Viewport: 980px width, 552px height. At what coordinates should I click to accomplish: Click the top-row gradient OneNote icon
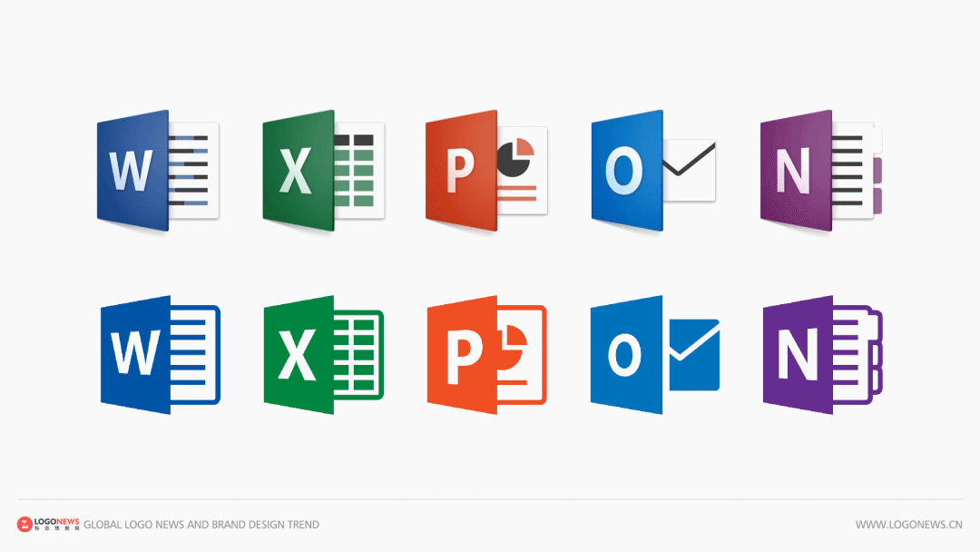[820, 171]
